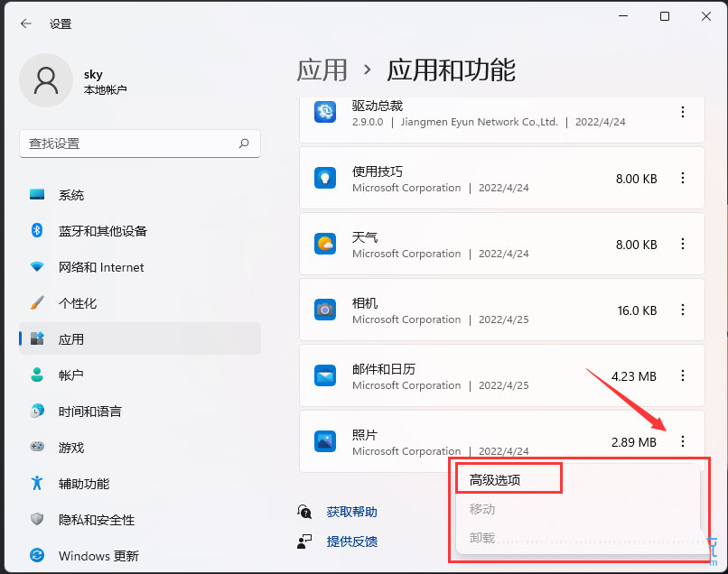This screenshot has height=574, width=728.
Task: Click the 驱动总裁 driver app icon
Action: pyautogui.click(x=325, y=113)
